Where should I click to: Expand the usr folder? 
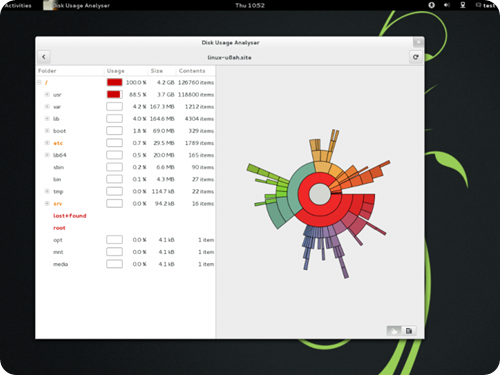(x=47, y=95)
